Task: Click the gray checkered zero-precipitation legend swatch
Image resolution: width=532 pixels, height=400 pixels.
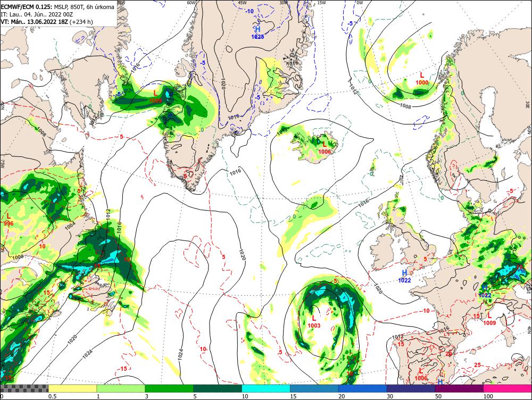Action: (x=24, y=388)
